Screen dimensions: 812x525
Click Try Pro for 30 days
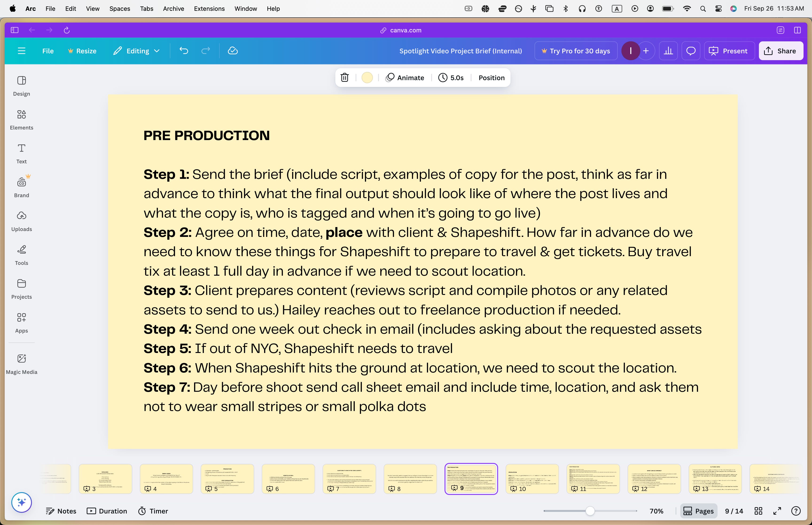point(576,51)
